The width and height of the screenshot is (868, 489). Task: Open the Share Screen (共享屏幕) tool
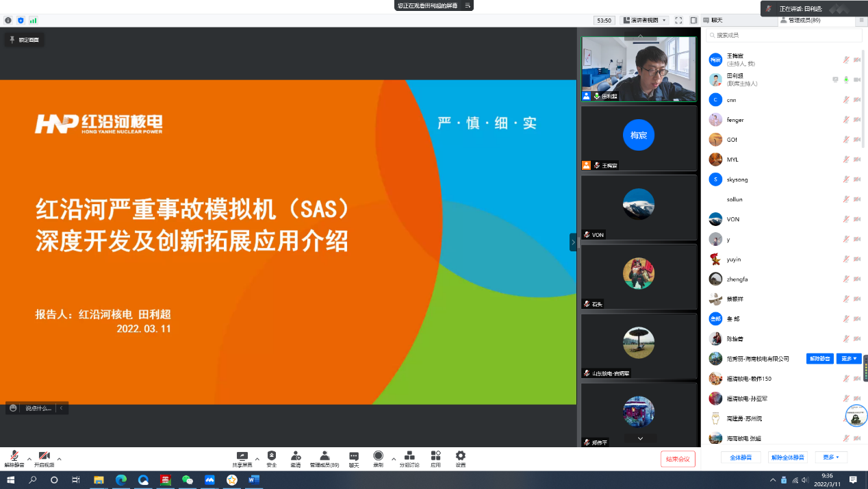tap(242, 457)
